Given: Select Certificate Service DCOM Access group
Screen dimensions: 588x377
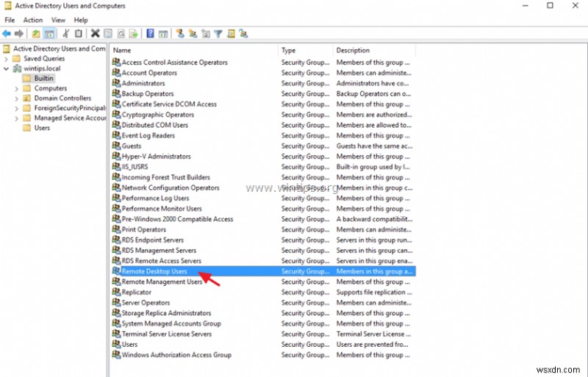Looking at the screenshot, I should click(169, 104).
